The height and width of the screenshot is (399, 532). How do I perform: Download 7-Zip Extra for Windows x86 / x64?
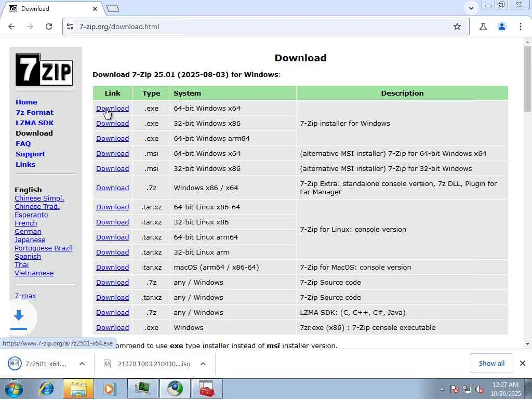click(112, 188)
